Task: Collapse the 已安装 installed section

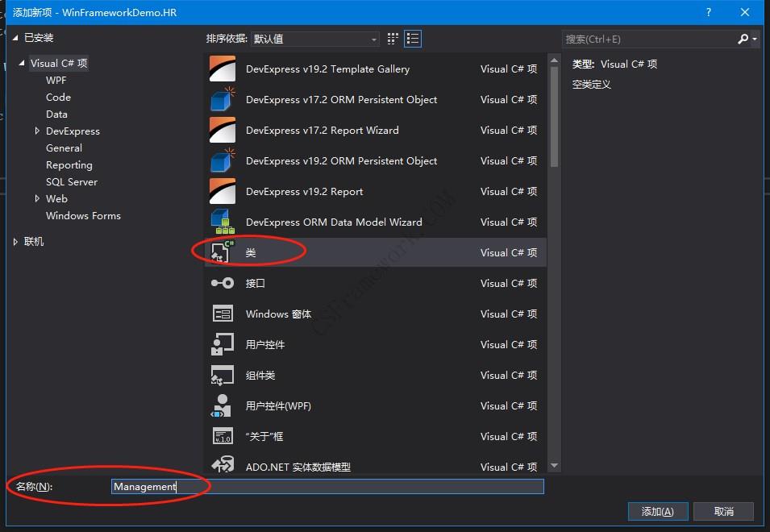Action: pyautogui.click(x=16, y=38)
